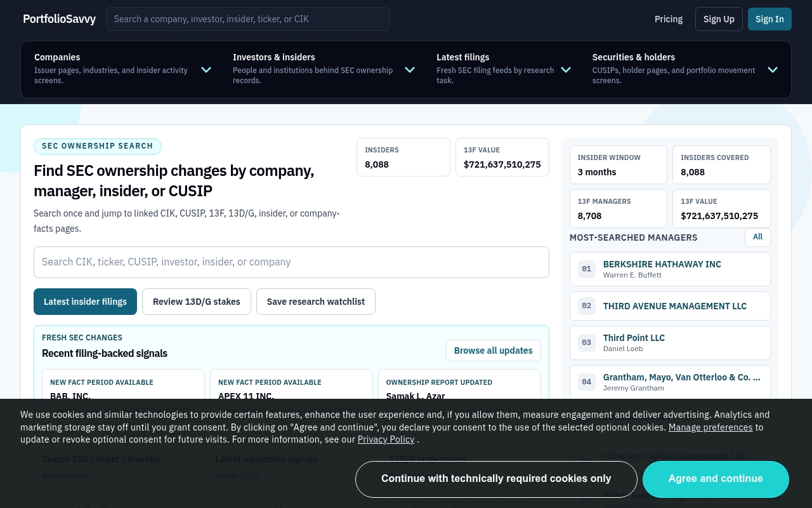812x508 pixels.
Task: Click the INSIDERS 8,088 stat card
Action: [403, 157]
